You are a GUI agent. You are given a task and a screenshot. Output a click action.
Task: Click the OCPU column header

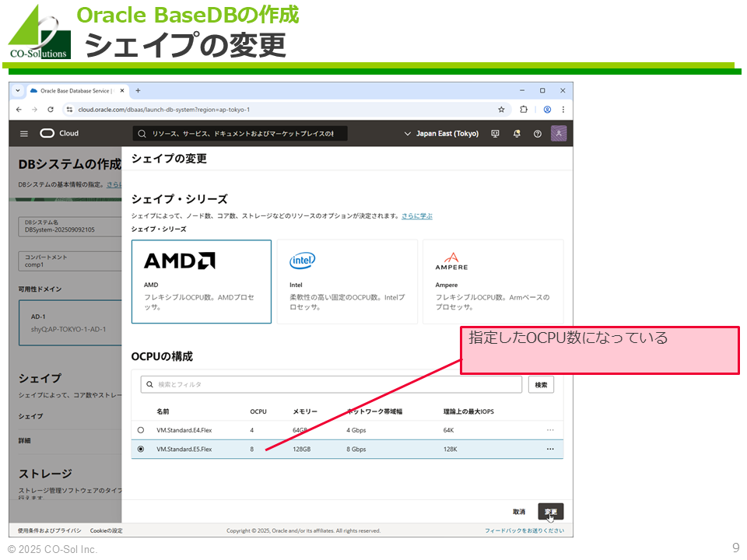pyautogui.click(x=258, y=411)
